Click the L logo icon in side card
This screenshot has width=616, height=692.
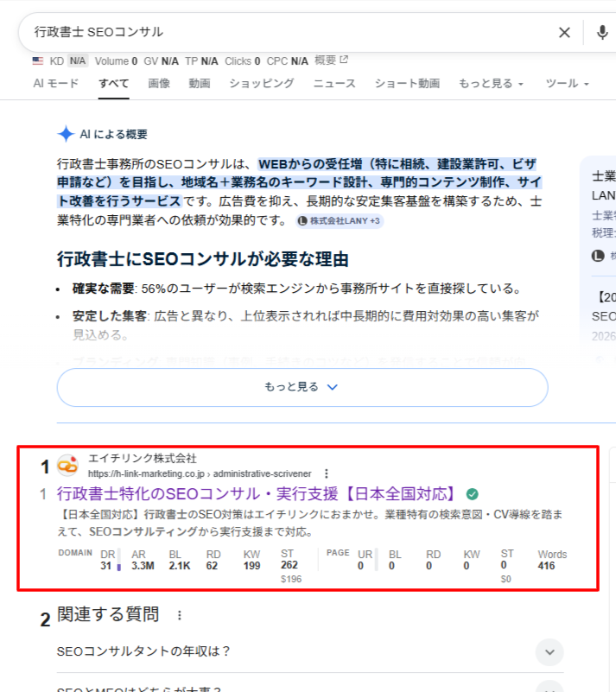coord(598,256)
